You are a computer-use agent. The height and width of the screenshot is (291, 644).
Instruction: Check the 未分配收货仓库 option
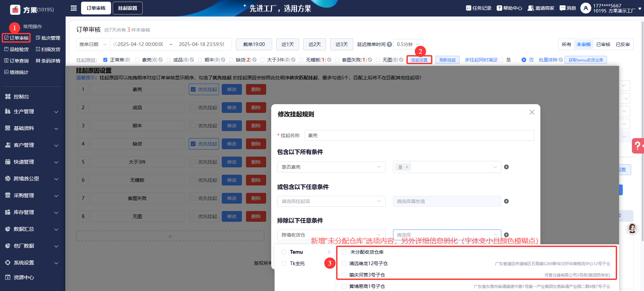click(x=344, y=252)
